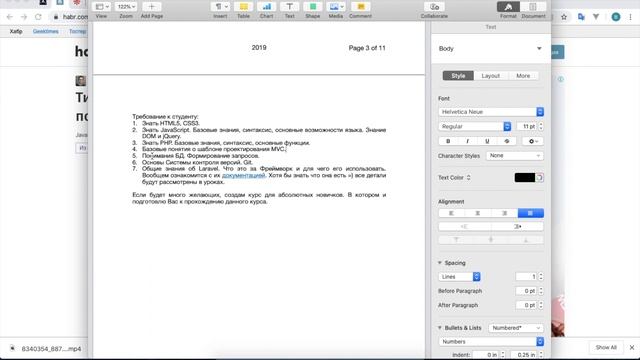Align text to middle vertically

[491, 240]
